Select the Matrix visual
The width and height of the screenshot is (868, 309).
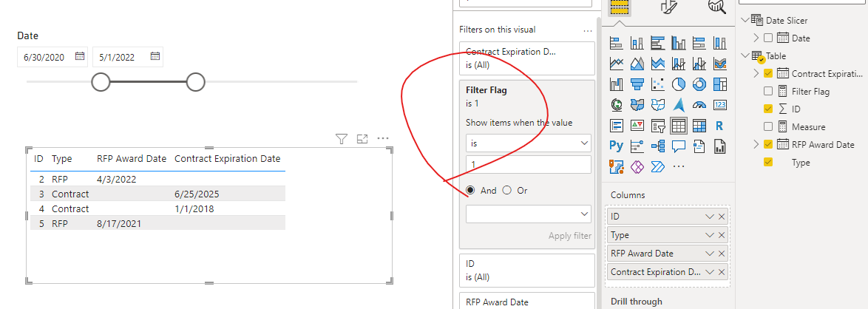(699, 126)
